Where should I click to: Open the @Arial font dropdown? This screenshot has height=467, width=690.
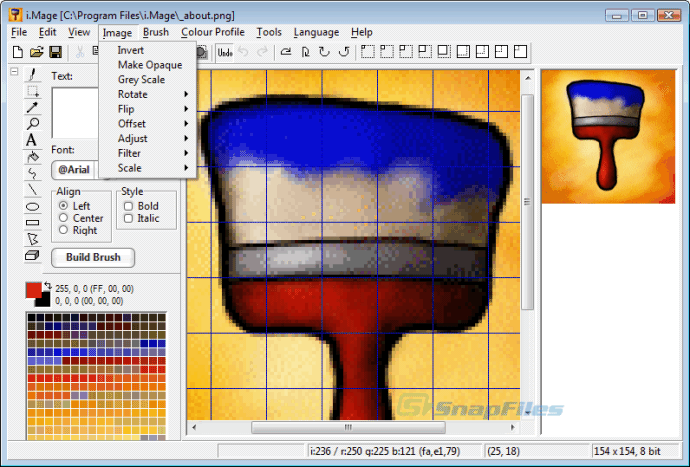tap(75, 170)
